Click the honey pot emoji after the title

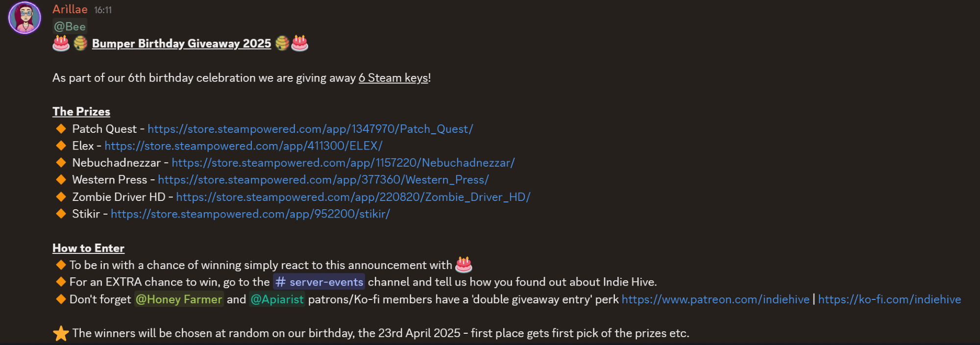(282, 44)
